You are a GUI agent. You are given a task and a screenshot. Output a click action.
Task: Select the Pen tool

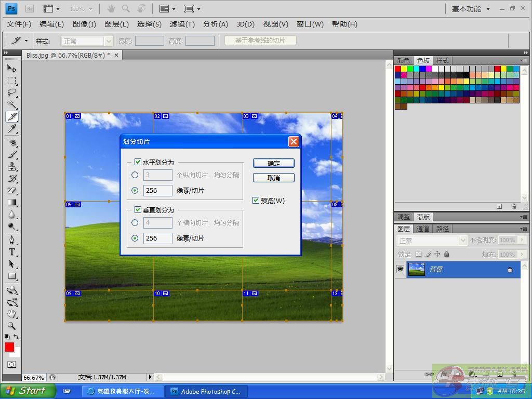12,240
